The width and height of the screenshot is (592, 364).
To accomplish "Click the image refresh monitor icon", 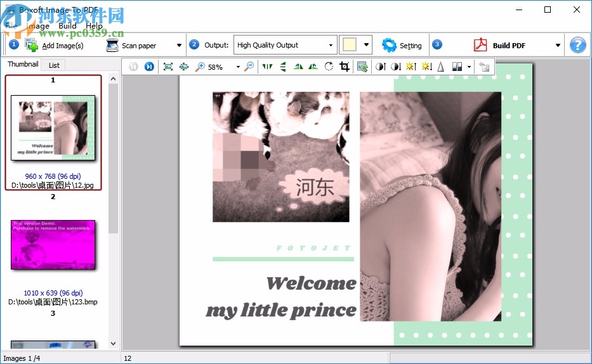I will pos(362,67).
